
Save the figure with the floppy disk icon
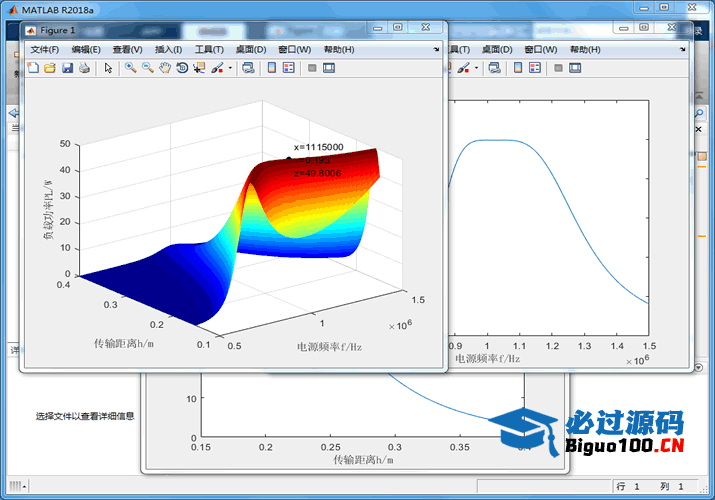67,68
